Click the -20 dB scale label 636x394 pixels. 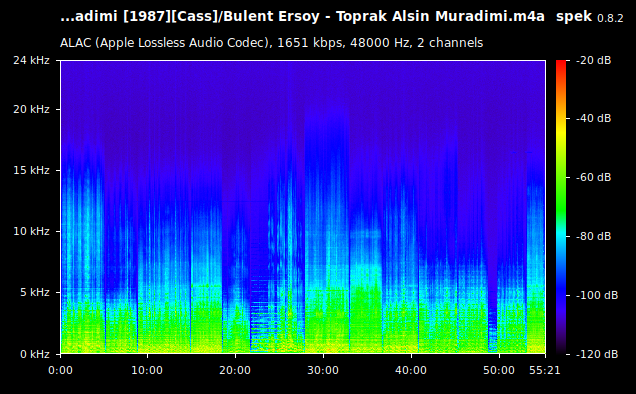[x=593, y=60]
